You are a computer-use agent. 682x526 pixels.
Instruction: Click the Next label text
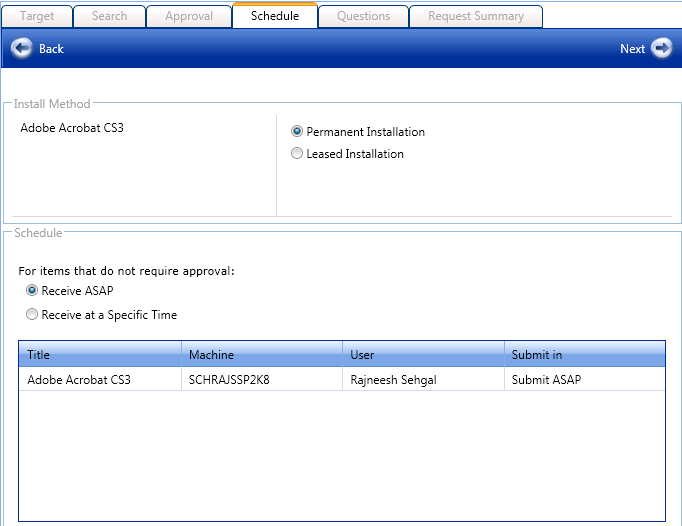(x=632, y=49)
